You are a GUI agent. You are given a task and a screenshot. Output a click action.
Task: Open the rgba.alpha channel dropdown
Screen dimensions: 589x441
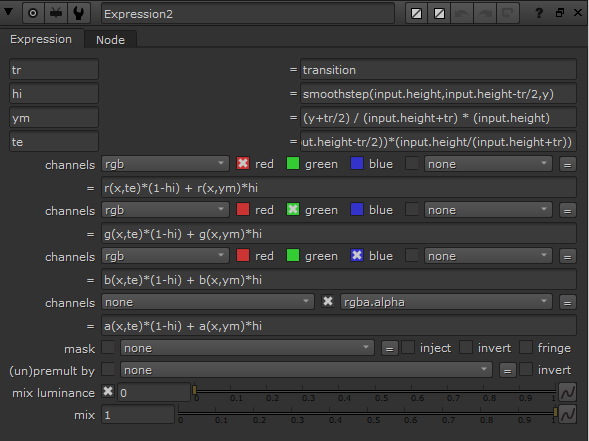pos(446,302)
